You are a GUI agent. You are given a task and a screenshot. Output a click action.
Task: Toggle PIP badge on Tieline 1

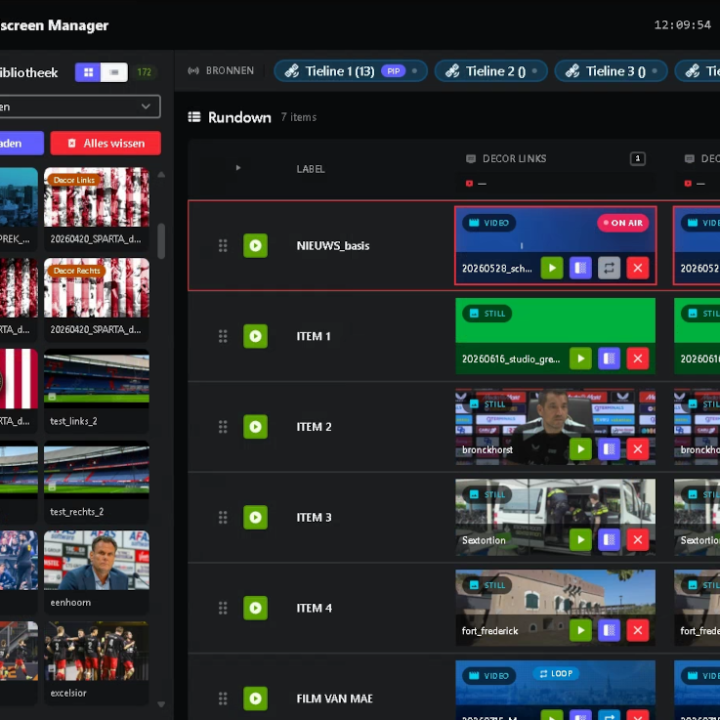tap(393, 71)
